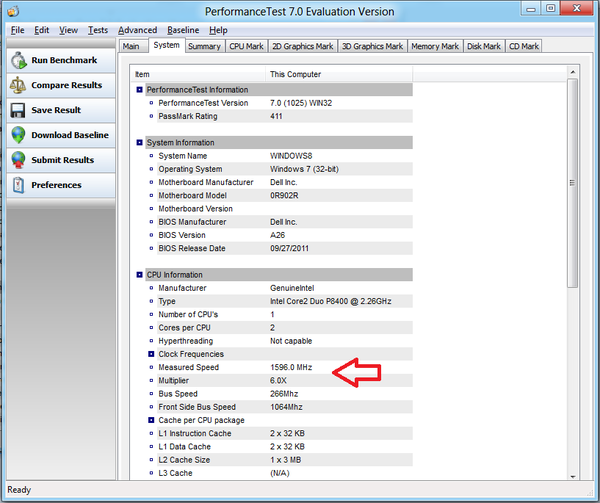Click the Save Result disk icon
This screenshot has height=503, width=600.
click(x=19, y=111)
